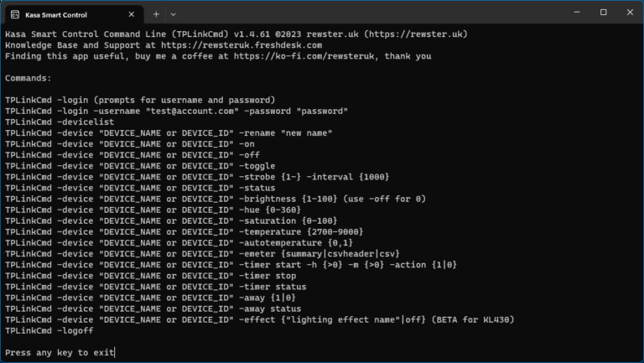Open the rewsteruk.freshdesk.com support link
This screenshot has height=363, width=644.
(241, 45)
